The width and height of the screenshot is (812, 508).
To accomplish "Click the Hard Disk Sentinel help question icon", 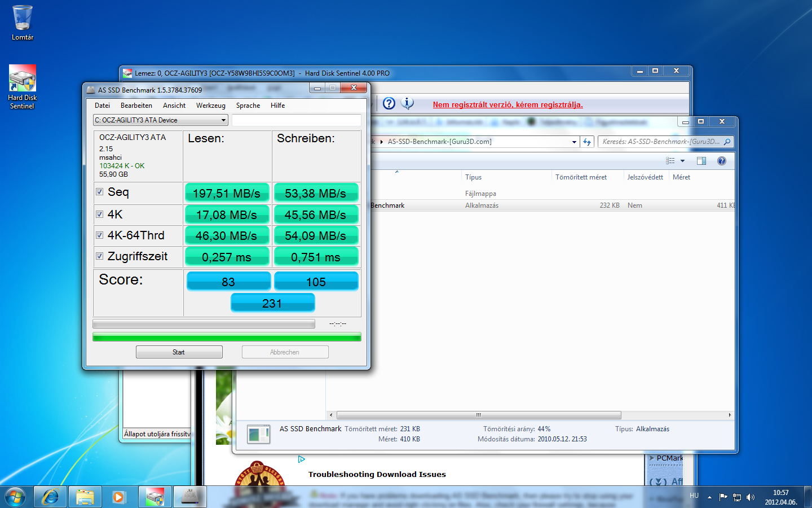I will pos(389,103).
